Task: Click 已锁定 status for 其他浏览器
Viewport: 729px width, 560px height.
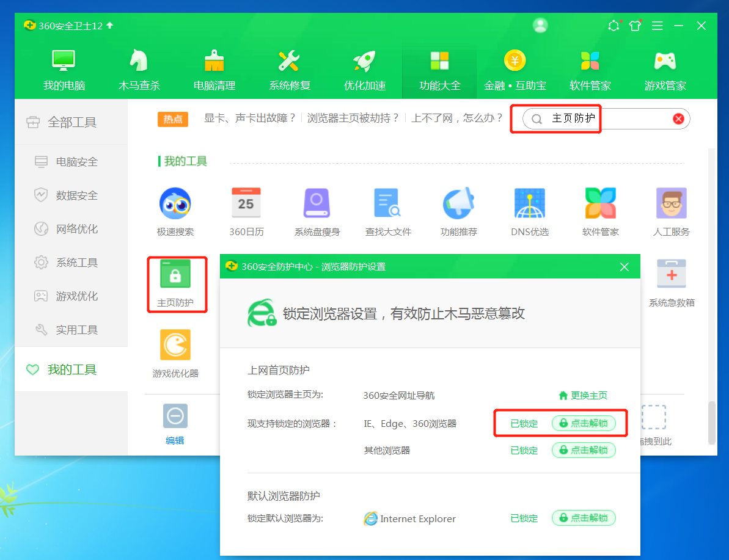Action: [524, 450]
